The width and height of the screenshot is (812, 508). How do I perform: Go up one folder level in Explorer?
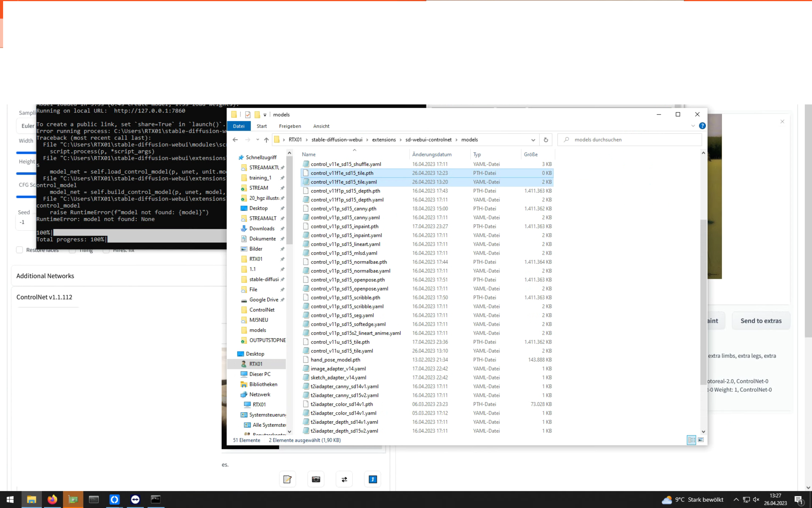point(266,140)
